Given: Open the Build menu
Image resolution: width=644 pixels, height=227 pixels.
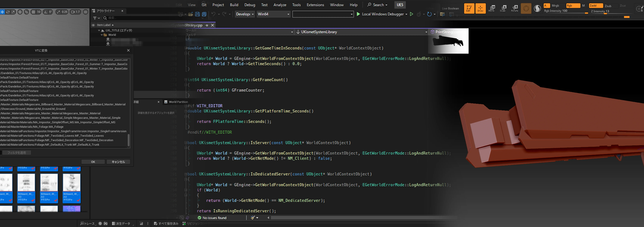Looking at the screenshot, I should click(234, 5).
